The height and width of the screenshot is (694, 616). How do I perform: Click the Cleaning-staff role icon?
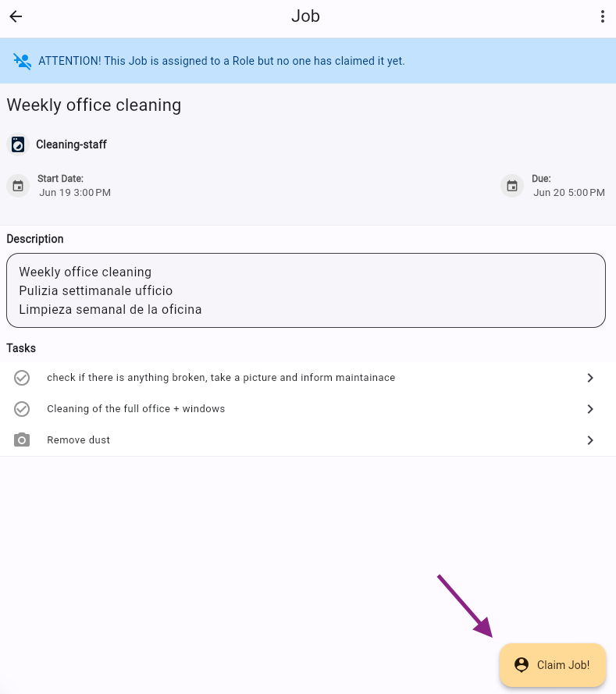[x=18, y=144]
